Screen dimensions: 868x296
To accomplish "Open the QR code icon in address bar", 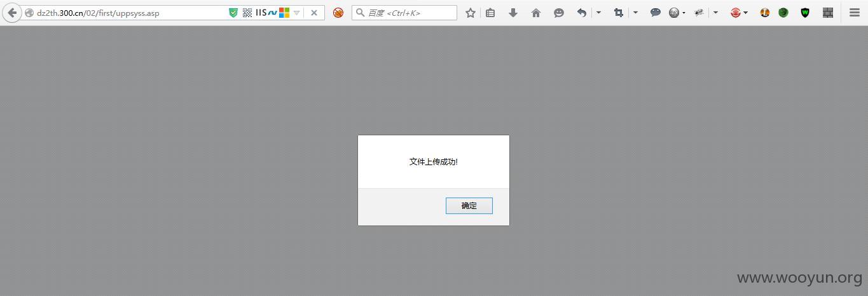I will [247, 13].
